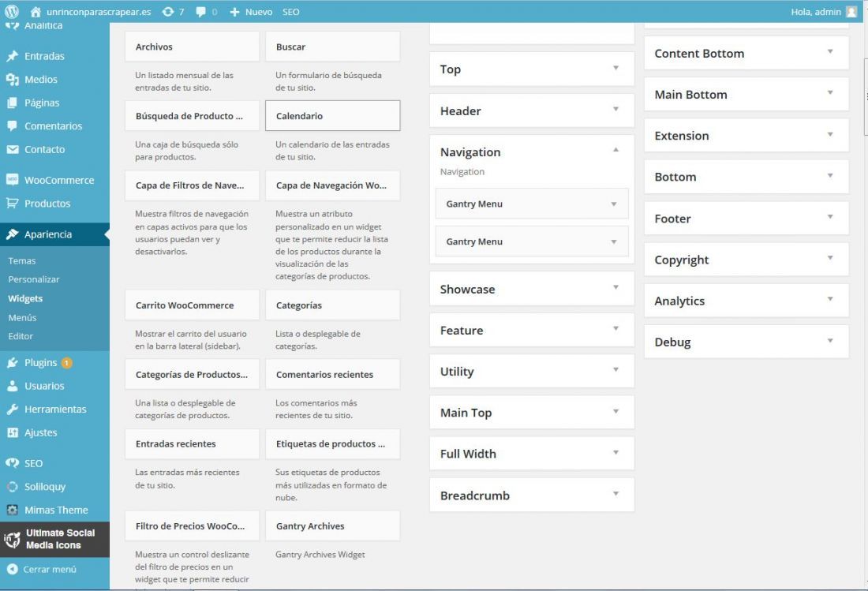Select the Categorías available widget
The width and height of the screenshot is (868, 591).
[333, 305]
